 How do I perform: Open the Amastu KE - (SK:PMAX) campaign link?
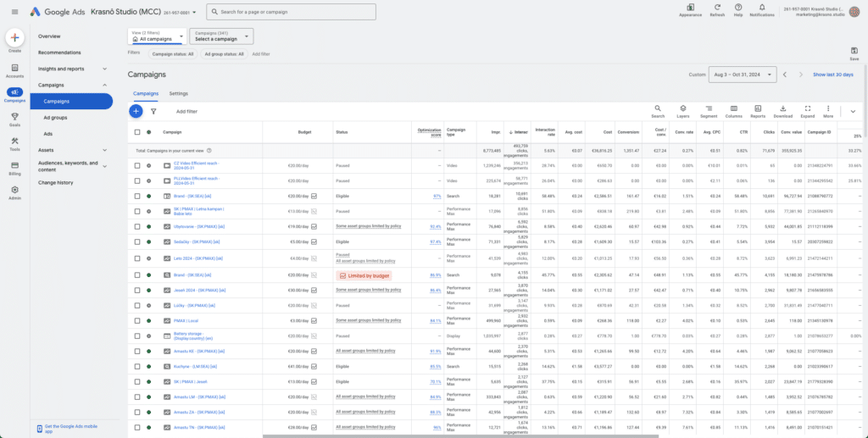(198, 352)
